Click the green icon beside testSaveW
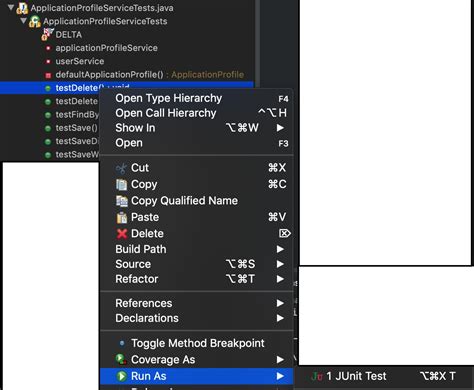The height and width of the screenshot is (390, 474). [x=48, y=155]
